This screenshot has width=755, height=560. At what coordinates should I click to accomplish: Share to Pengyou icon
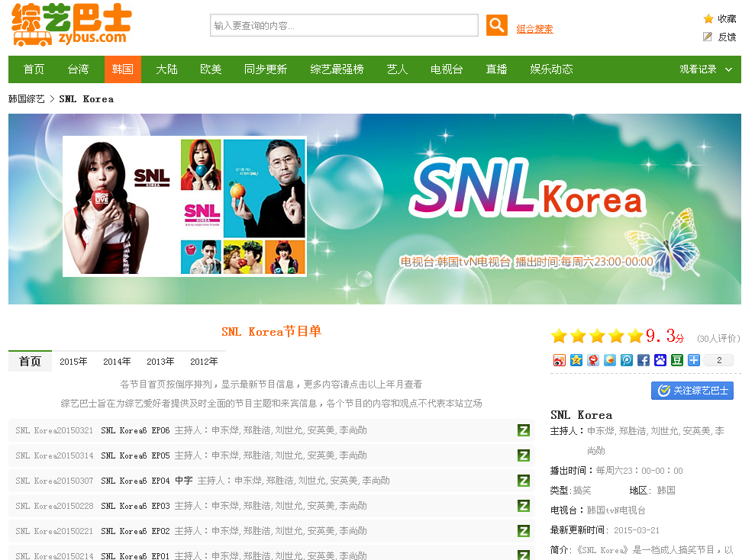click(627, 360)
